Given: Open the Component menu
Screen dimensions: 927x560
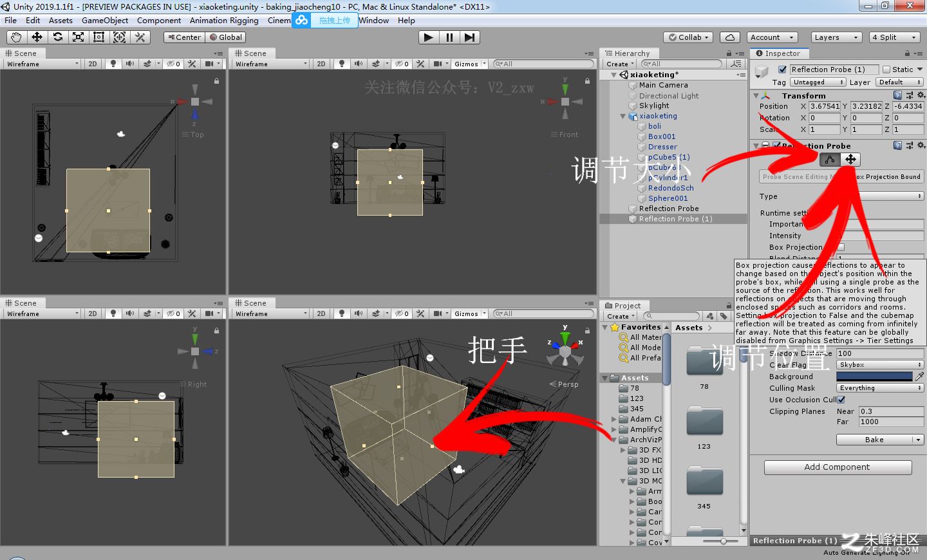Looking at the screenshot, I should [159, 20].
